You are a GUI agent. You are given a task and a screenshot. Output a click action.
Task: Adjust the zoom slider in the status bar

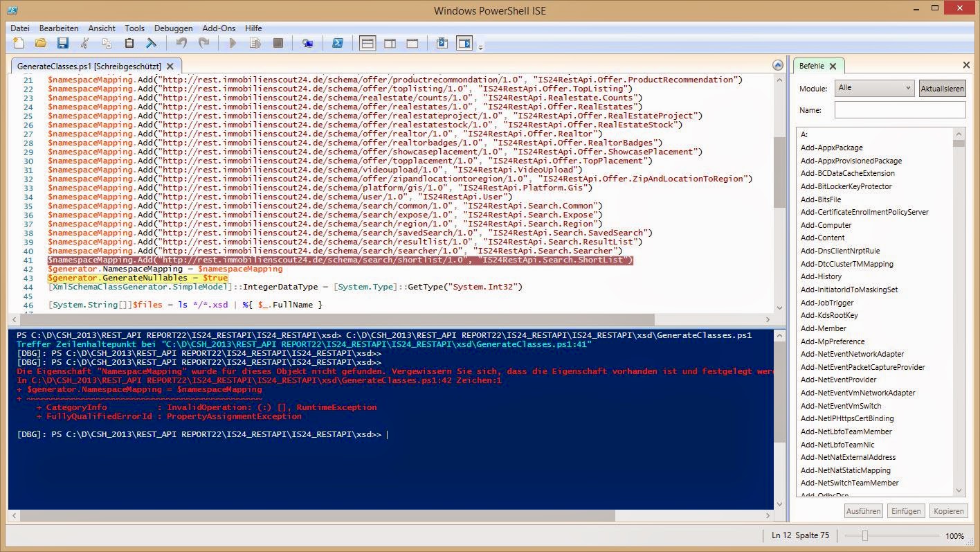coord(864,535)
